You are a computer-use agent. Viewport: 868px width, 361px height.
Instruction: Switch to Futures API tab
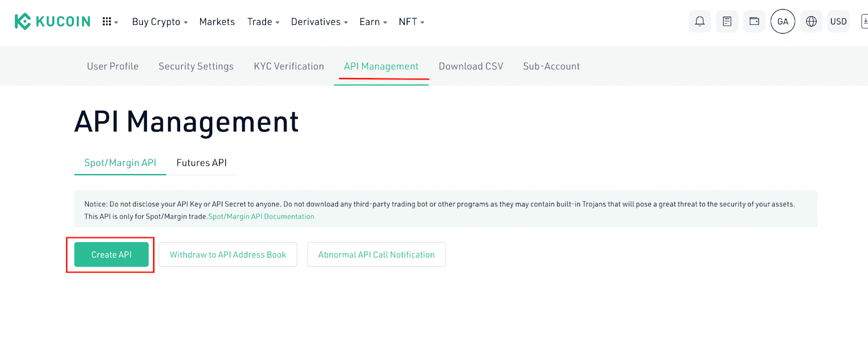tap(201, 163)
